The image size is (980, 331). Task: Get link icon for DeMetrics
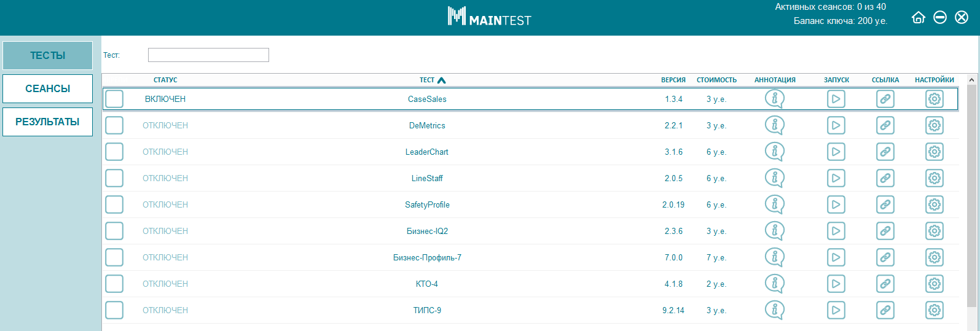(x=885, y=125)
